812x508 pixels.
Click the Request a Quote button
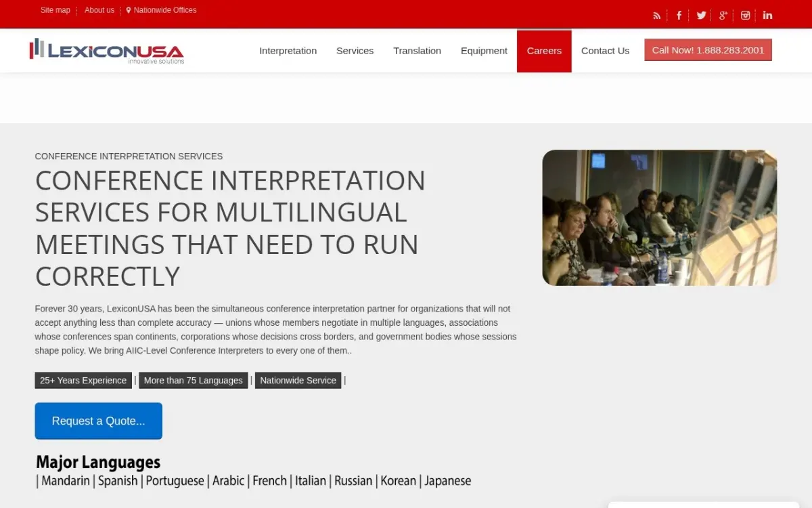99,421
